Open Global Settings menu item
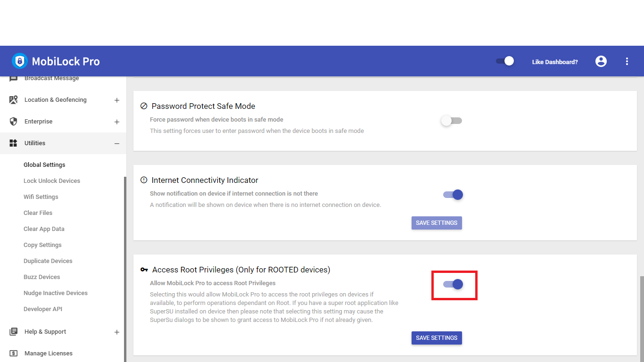Image resolution: width=644 pixels, height=362 pixels. [44, 165]
